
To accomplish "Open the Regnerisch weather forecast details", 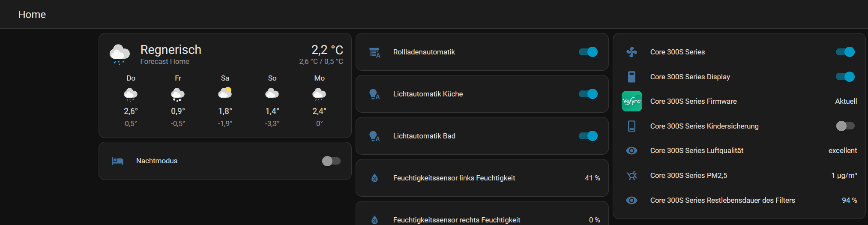I will click(171, 50).
